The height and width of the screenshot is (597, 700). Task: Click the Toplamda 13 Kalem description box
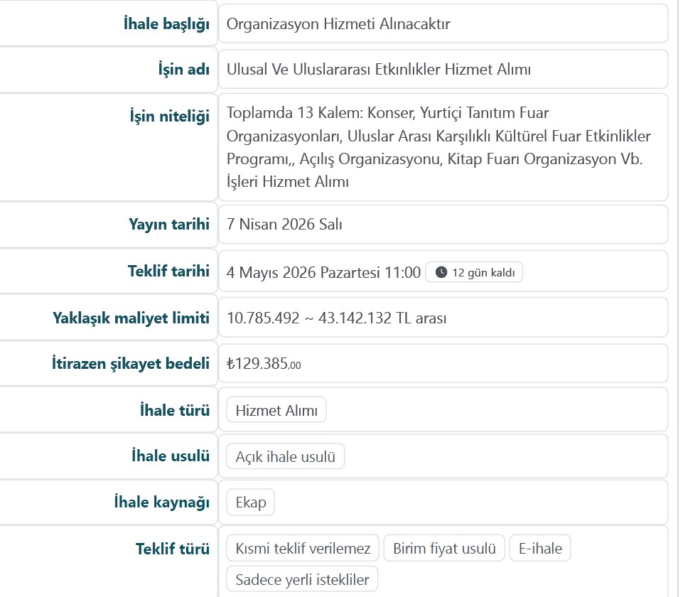pyautogui.click(x=438, y=147)
